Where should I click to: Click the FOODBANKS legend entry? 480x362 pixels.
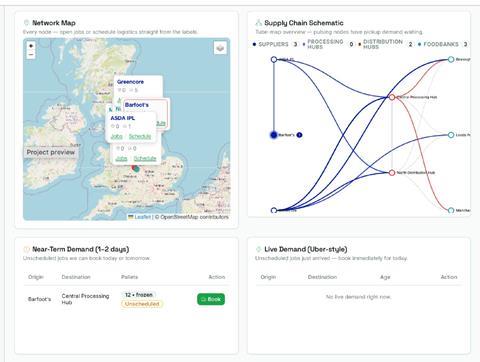(x=443, y=44)
